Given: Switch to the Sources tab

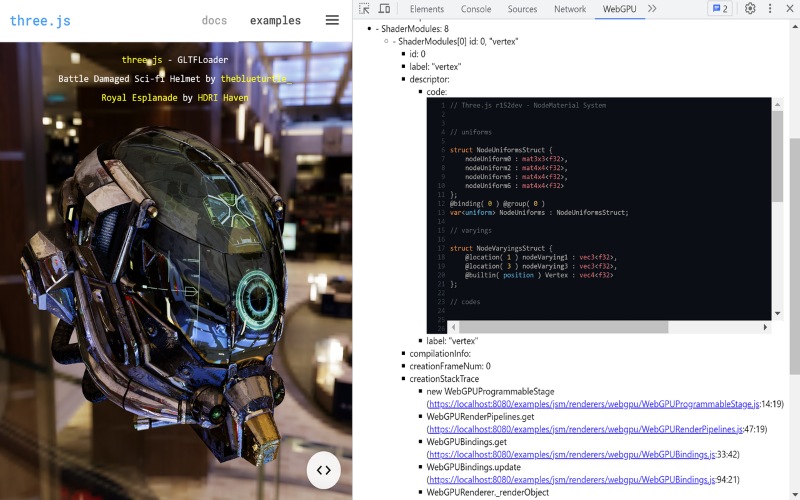Looking at the screenshot, I should pos(522,9).
